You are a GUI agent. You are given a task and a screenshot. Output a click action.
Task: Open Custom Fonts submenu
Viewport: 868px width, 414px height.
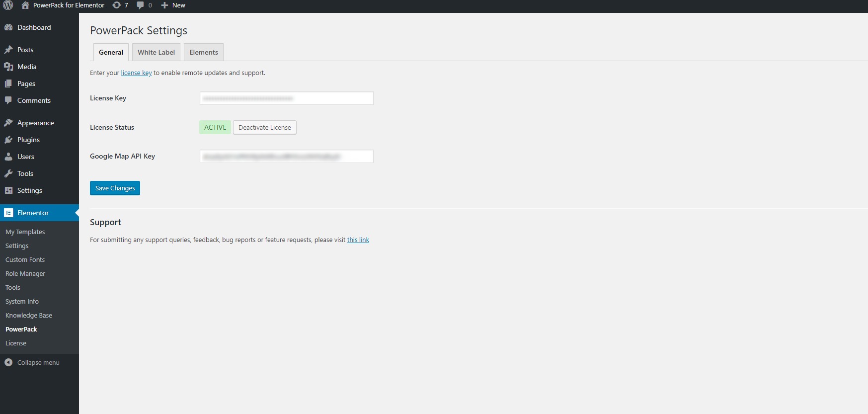(x=25, y=259)
